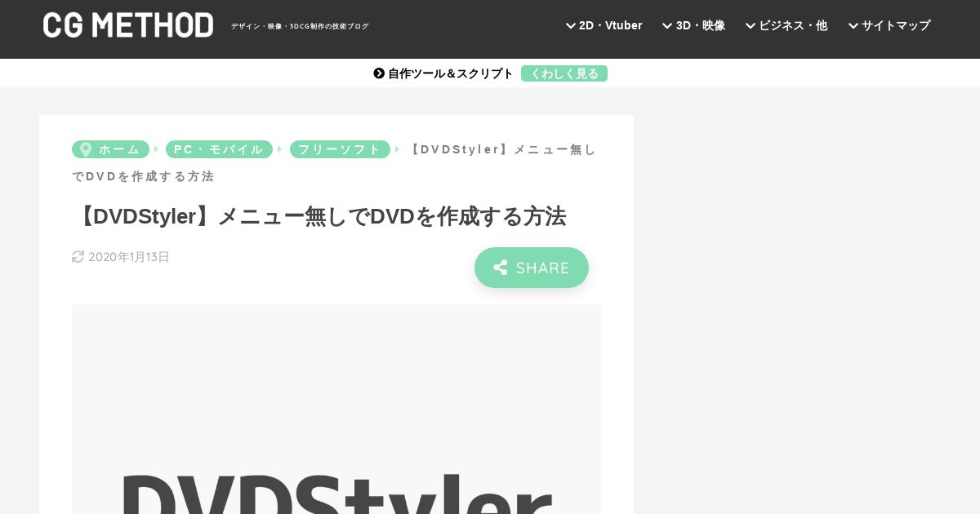Open the 2D・Vtuber menu

(604, 25)
